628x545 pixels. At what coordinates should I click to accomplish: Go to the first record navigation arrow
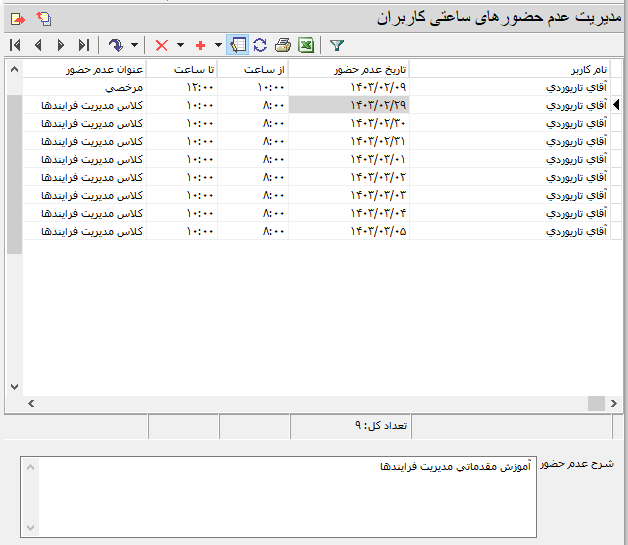15,45
